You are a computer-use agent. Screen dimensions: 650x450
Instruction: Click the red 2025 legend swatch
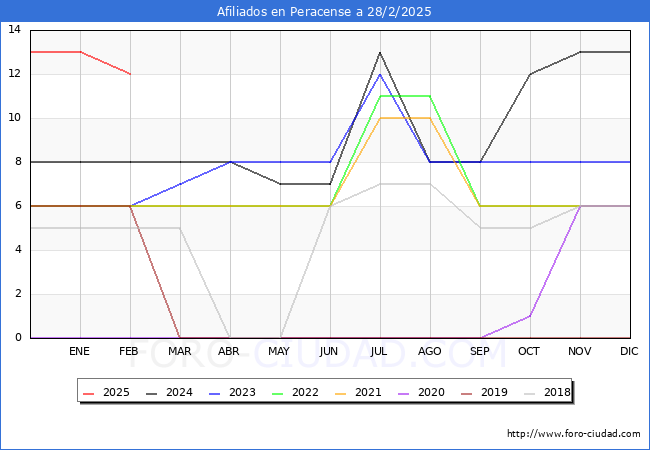89,393
